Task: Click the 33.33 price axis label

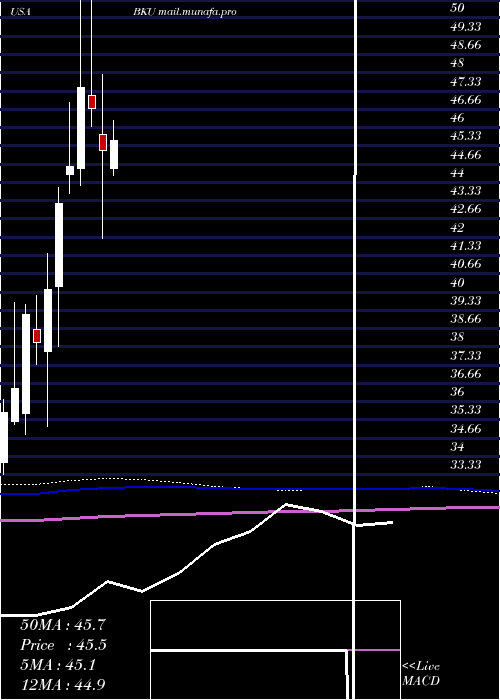Action: click(466, 464)
